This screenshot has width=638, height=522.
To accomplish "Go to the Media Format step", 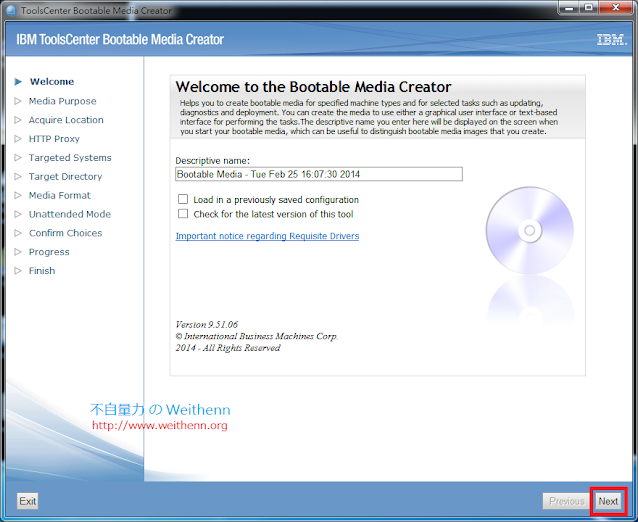I will (x=59, y=195).
